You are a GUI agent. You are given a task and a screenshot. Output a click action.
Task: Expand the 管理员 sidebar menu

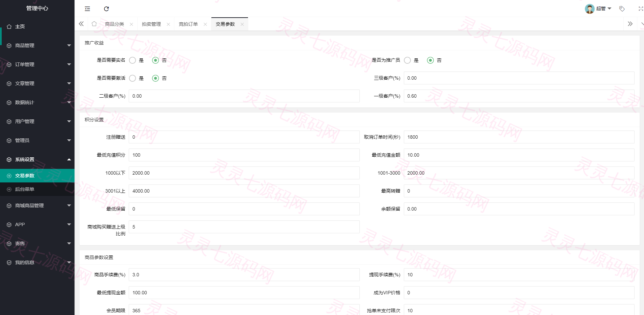pyautogui.click(x=37, y=140)
